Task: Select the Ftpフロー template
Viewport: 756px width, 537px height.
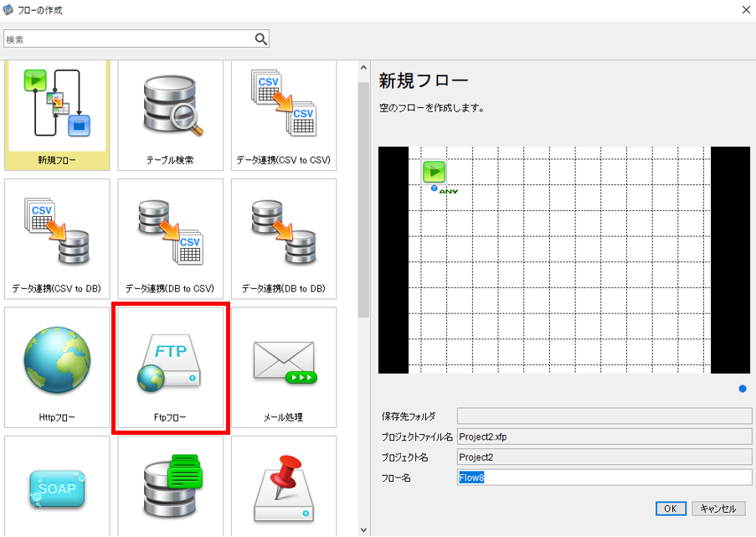Action: [170, 367]
